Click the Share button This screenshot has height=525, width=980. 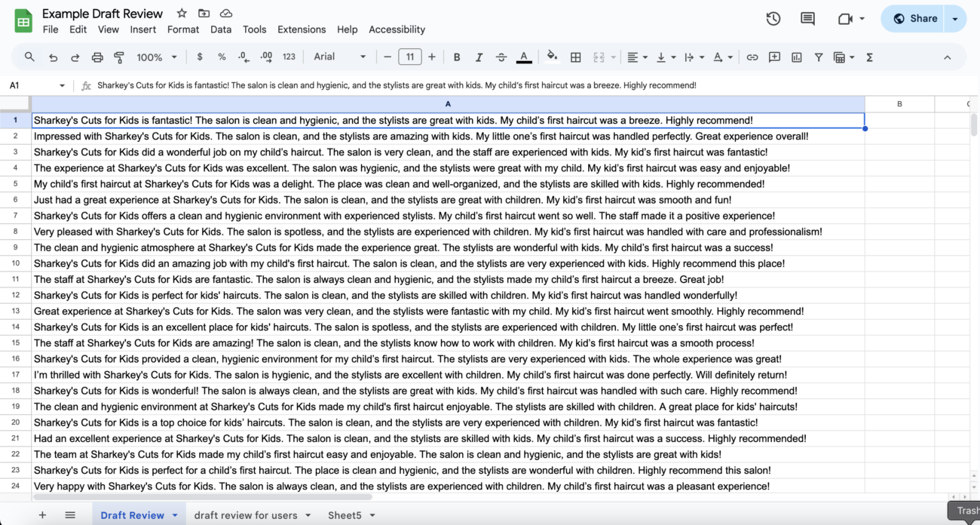(914, 19)
